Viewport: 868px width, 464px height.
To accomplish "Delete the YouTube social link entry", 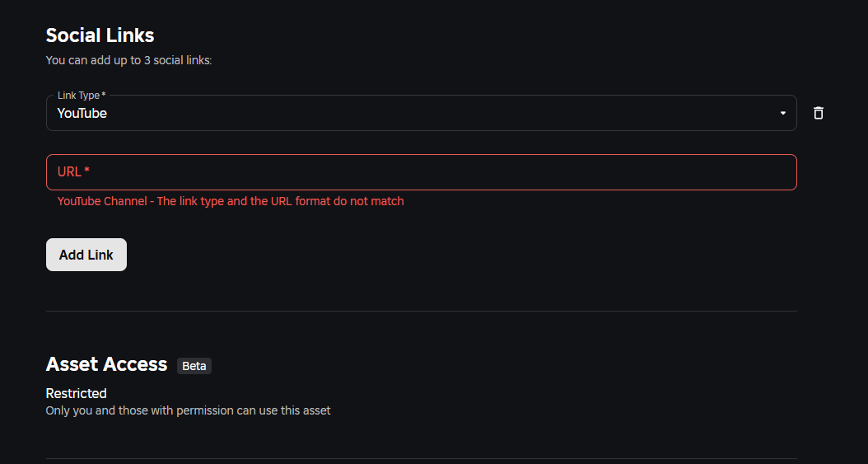I will [x=818, y=113].
